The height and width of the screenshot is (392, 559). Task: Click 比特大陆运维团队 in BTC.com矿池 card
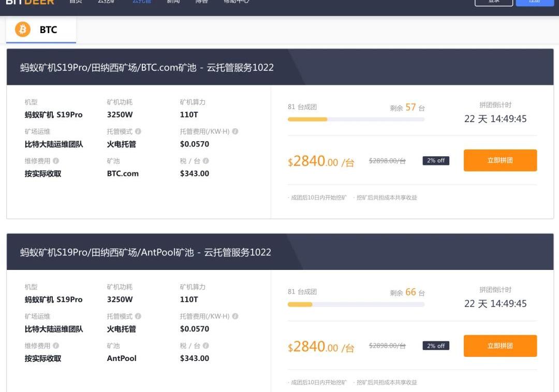(x=54, y=144)
